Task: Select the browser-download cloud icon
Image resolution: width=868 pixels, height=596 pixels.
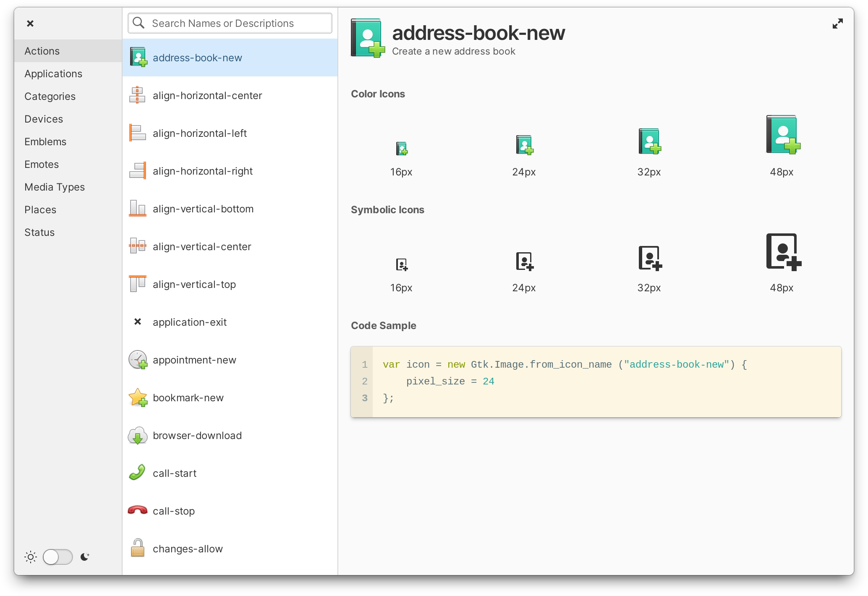Action: click(138, 436)
